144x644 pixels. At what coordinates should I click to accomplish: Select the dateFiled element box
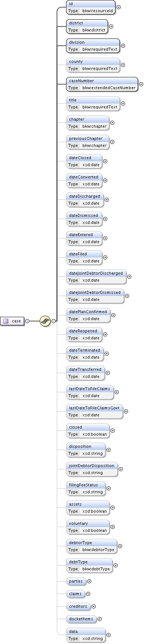coord(84,257)
